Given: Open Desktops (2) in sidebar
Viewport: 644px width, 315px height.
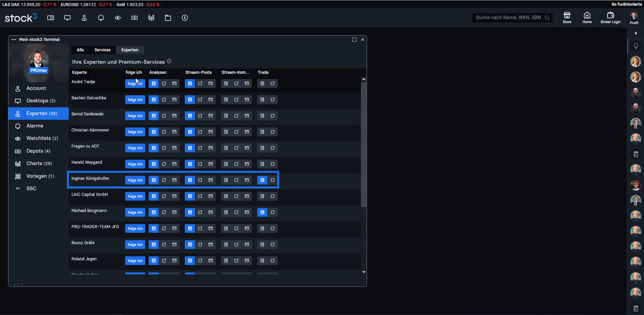Looking at the screenshot, I should (x=38, y=101).
